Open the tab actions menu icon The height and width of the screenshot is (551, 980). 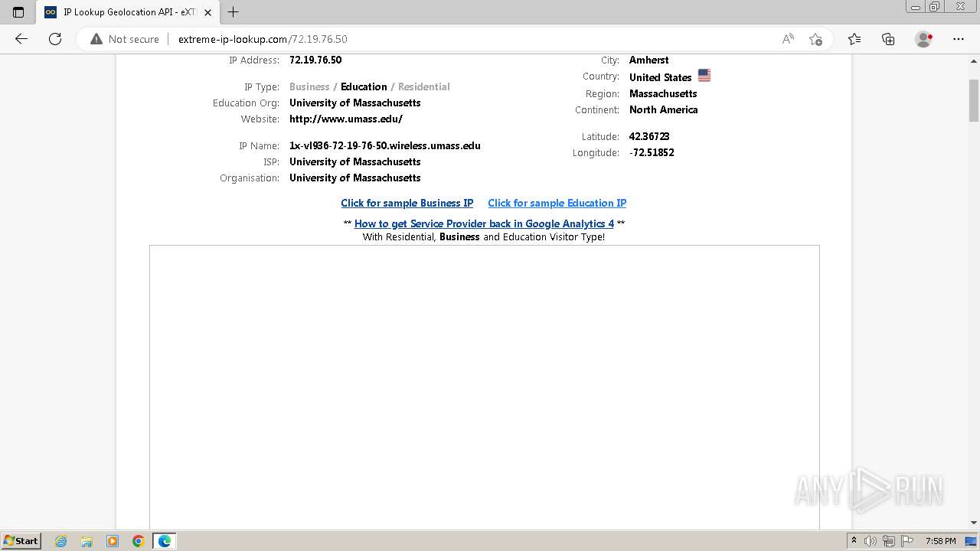click(x=18, y=12)
